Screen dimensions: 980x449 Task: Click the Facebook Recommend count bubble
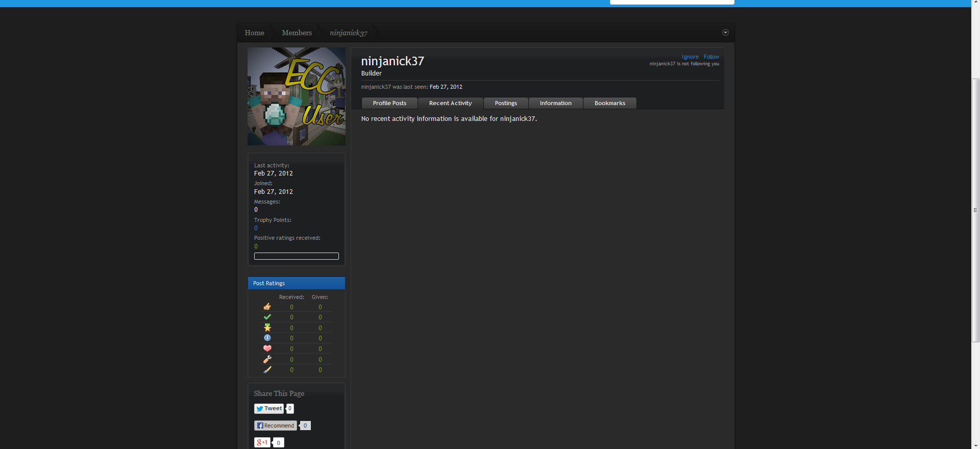click(x=305, y=426)
